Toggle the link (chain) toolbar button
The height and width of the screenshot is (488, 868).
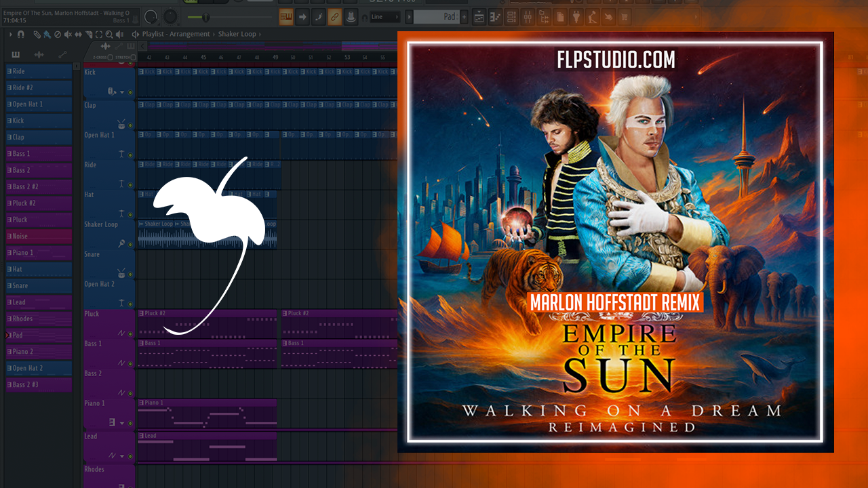tap(334, 16)
